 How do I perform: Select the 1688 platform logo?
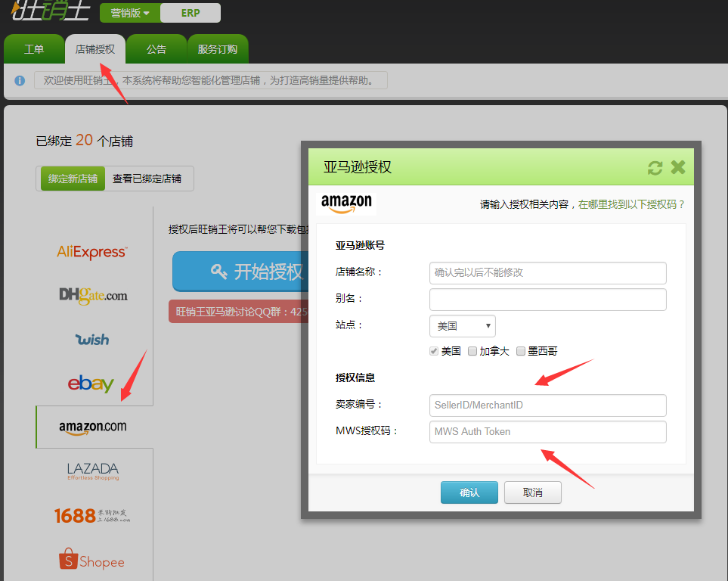click(x=92, y=515)
